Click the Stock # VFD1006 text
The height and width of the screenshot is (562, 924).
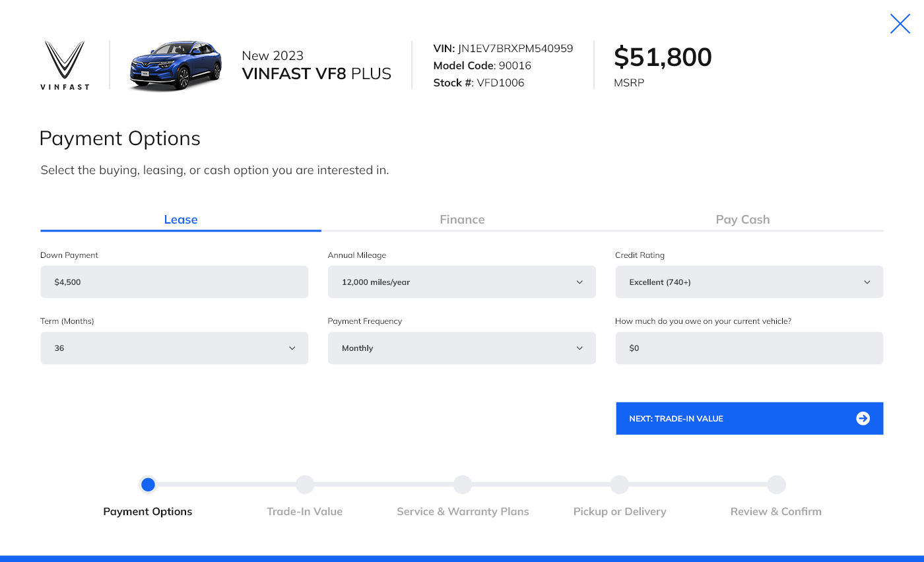coord(478,82)
